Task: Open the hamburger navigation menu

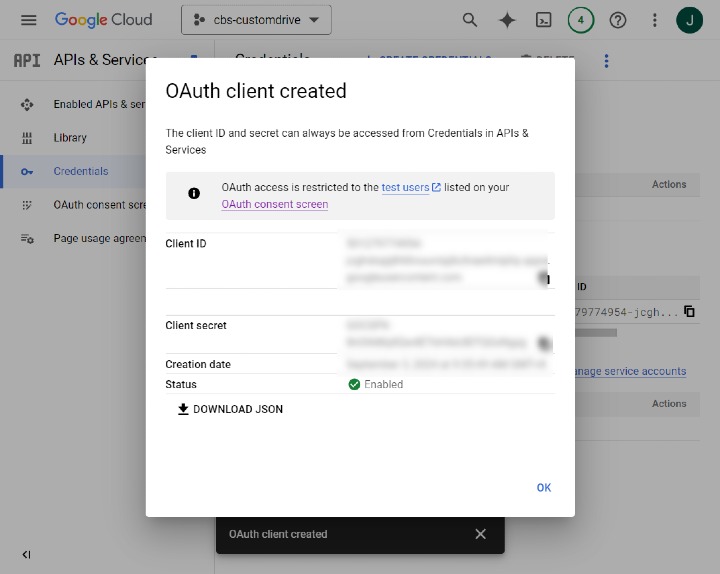Action: [x=28, y=20]
